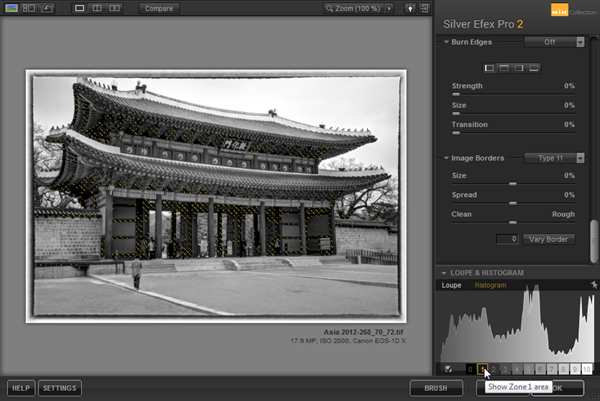Select the bottom edge burn icon
This screenshot has width=600, height=401.
pos(534,67)
